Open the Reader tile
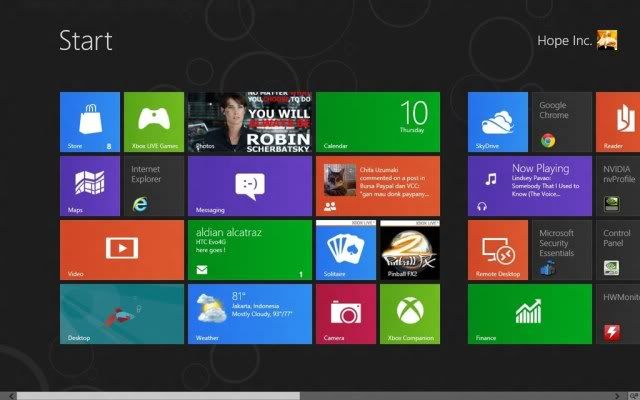Image resolution: width=640 pixels, height=400 pixels. pos(618,122)
